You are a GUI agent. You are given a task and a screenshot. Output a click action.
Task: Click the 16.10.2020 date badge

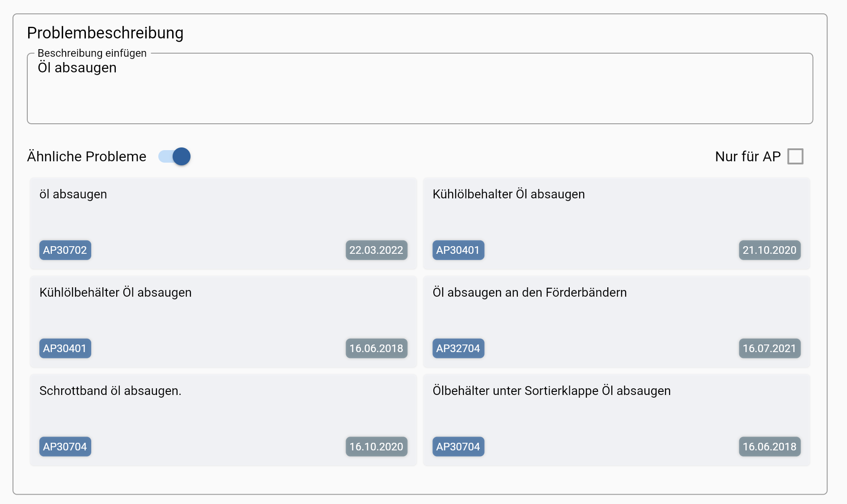[376, 447]
